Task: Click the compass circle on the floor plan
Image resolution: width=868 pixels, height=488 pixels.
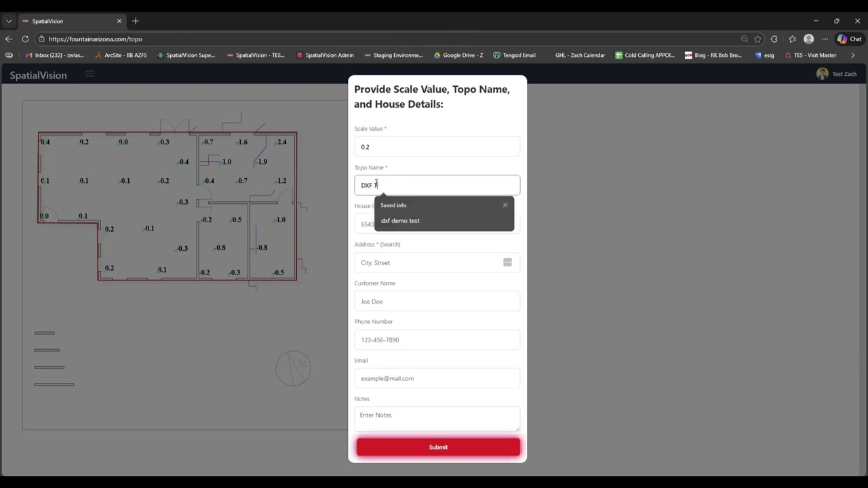Action: (x=294, y=369)
